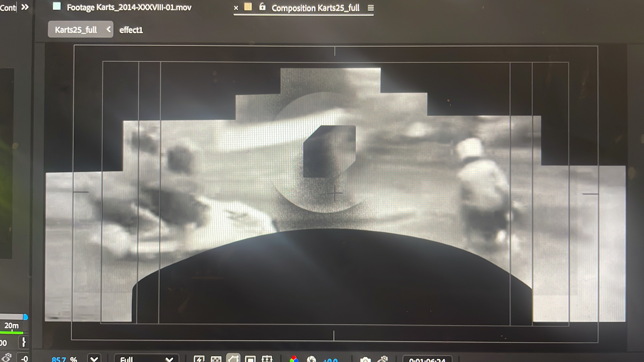The width and height of the screenshot is (644, 362).
Task: Toggle the composition viewer lock icon
Action: coord(262,7)
